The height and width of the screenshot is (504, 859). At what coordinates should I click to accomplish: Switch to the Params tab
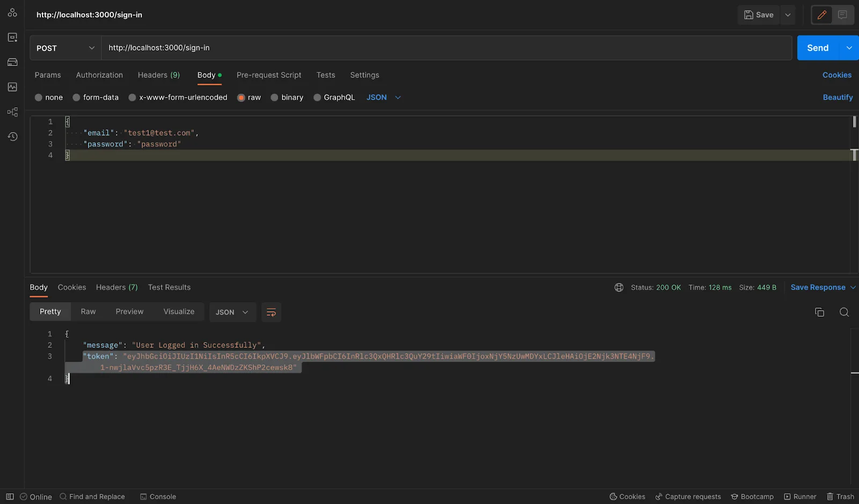click(48, 75)
